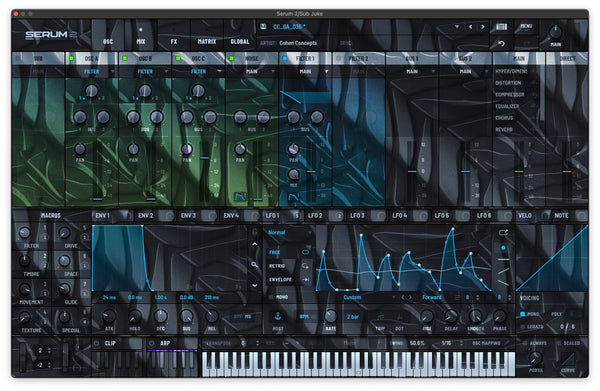The height and width of the screenshot is (391, 600).
Task: Adjust OSC C level fader
Action: click(x=205, y=158)
